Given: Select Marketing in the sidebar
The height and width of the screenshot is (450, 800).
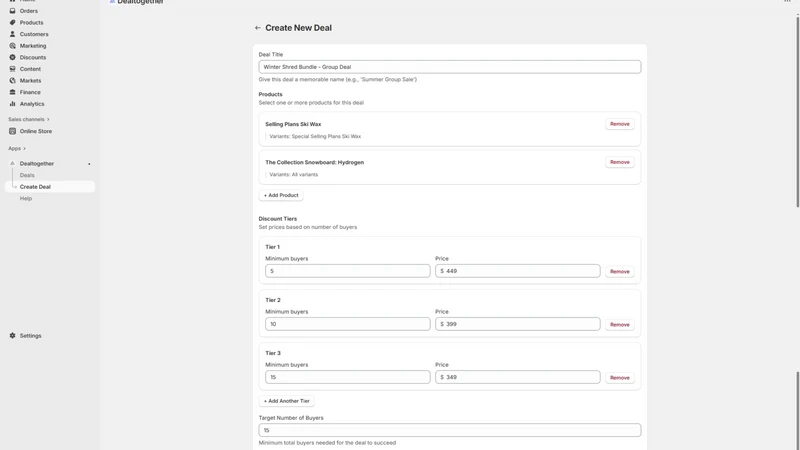Looking at the screenshot, I should coord(33,46).
